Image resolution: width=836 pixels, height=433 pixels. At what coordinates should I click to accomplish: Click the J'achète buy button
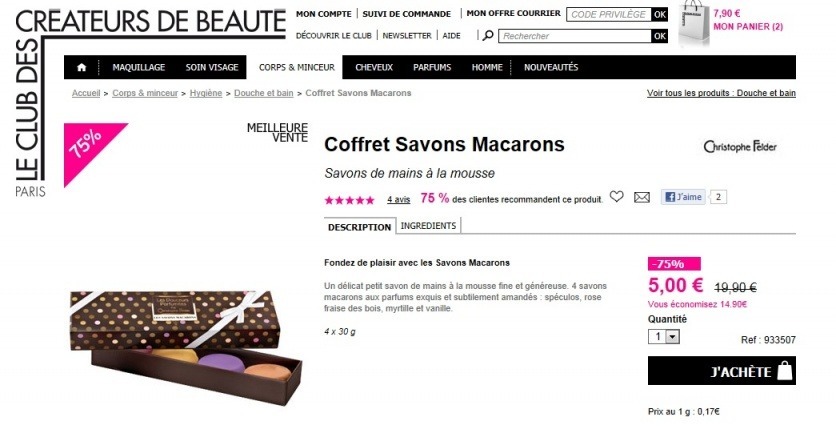coord(722,371)
